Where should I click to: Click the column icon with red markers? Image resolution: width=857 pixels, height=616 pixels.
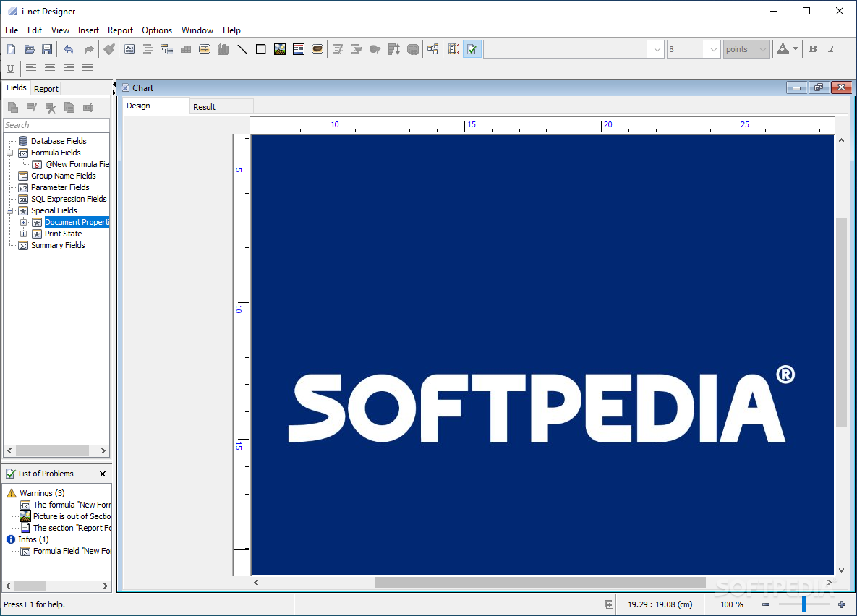click(x=453, y=49)
